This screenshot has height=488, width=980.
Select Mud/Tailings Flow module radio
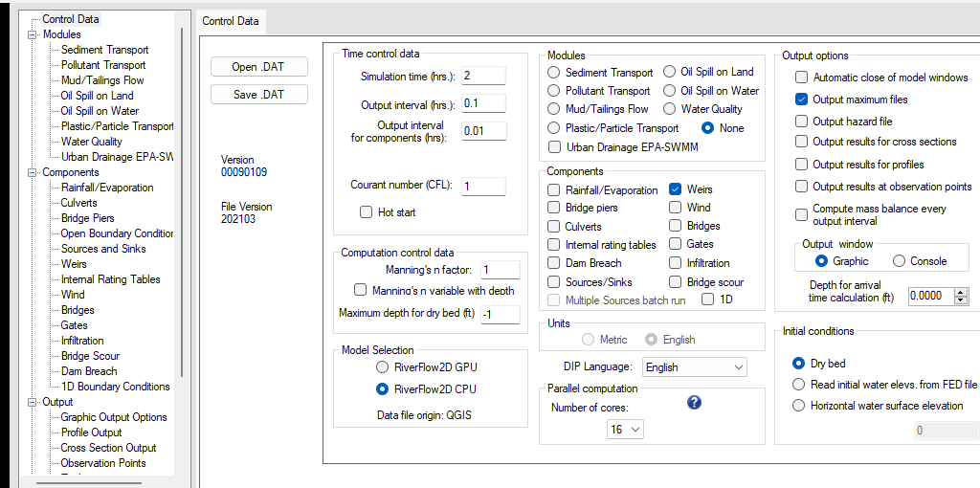[x=553, y=109]
